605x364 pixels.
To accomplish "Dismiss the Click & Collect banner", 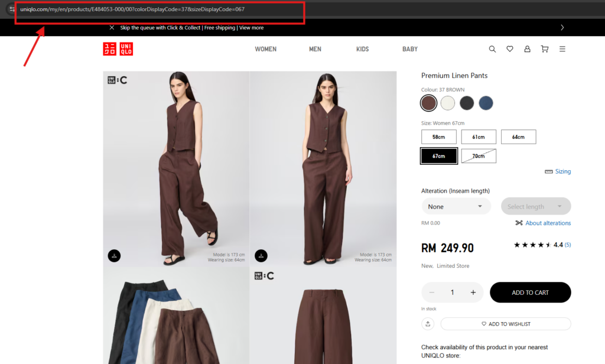I will point(112,28).
